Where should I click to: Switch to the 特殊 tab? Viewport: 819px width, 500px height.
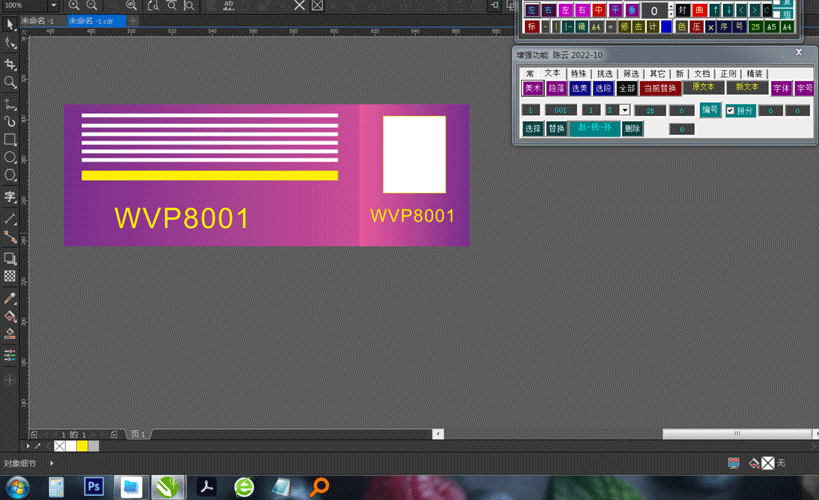(x=578, y=74)
